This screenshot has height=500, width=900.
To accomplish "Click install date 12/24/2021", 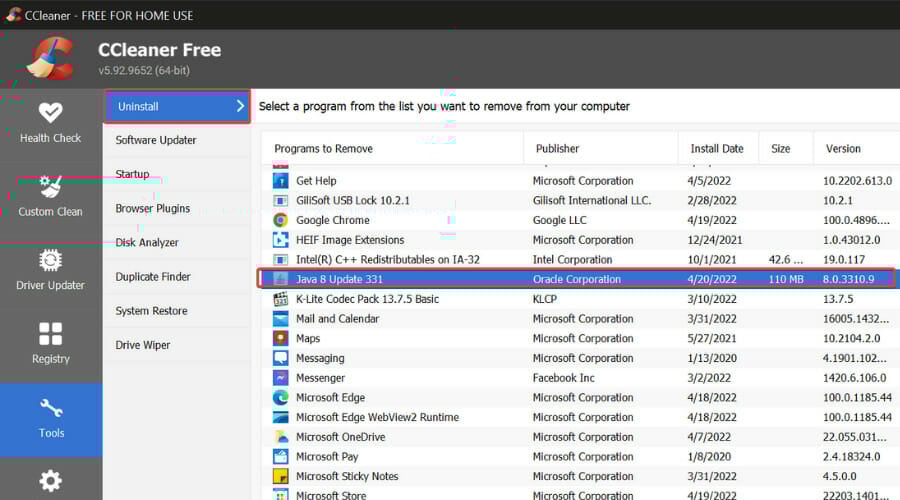I will pos(715,239).
